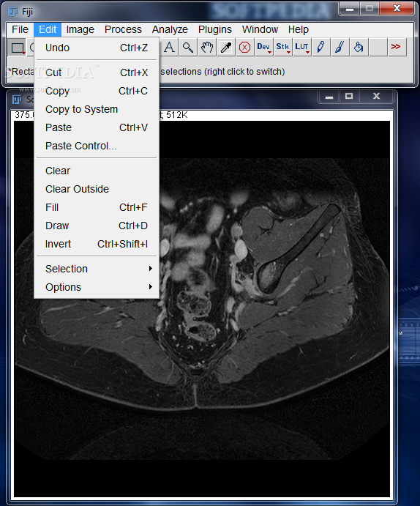The height and width of the screenshot is (506, 420).
Task: Select the Color picker eyedropper tool
Action: tap(226, 48)
